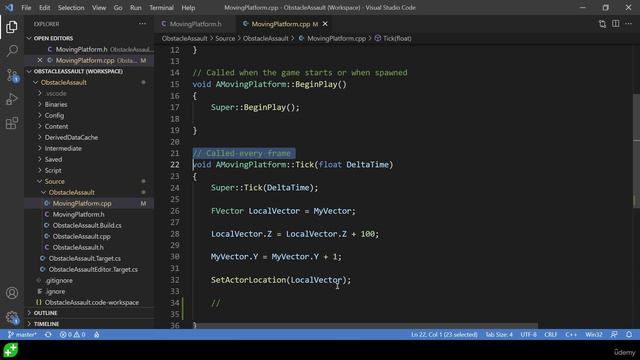640x360 pixels.
Task: Open the Edit menu
Action: [x=44, y=8]
